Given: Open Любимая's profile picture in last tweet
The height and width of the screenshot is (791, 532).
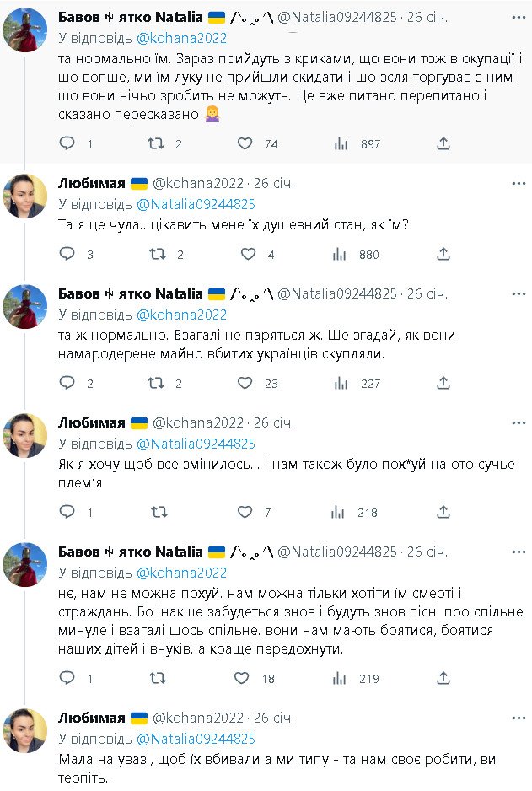Looking at the screenshot, I should (25, 730).
